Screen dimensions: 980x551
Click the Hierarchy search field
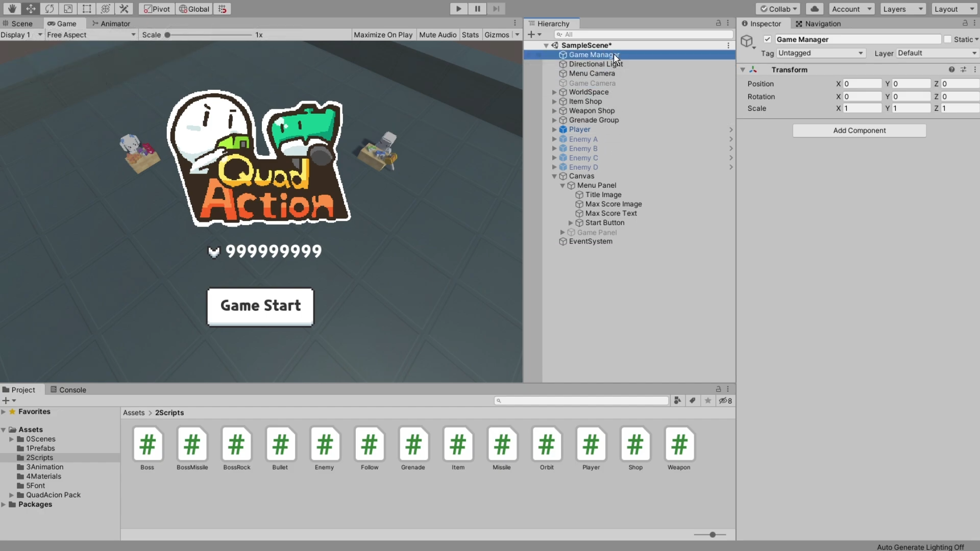(x=644, y=34)
